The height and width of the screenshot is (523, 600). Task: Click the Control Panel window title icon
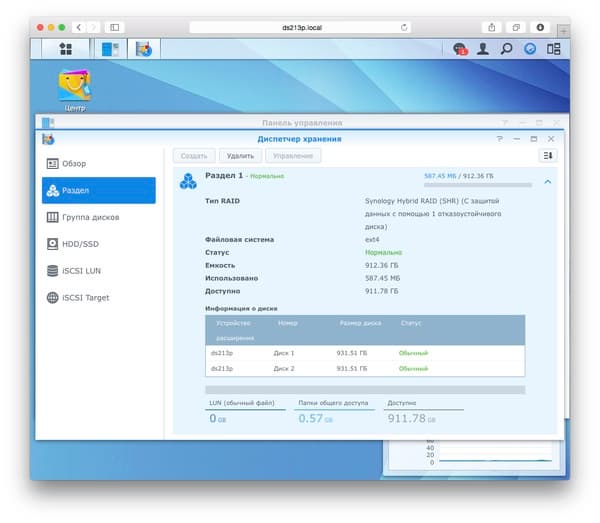click(48, 123)
